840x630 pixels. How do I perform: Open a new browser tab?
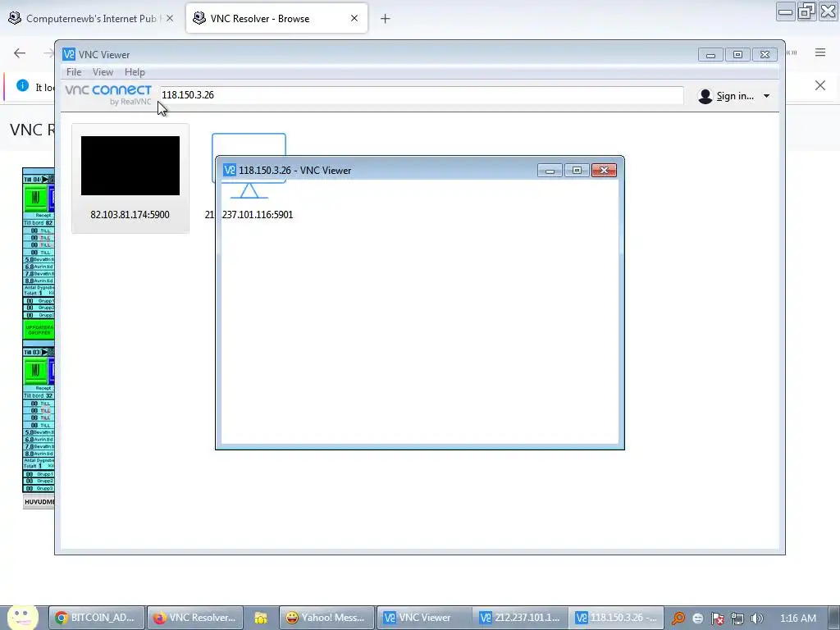[386, 19]
